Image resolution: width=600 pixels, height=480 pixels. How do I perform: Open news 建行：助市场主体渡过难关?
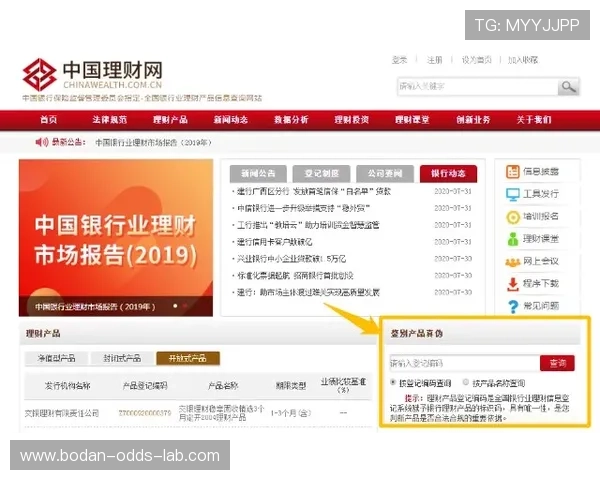click(x=308, y=292)
